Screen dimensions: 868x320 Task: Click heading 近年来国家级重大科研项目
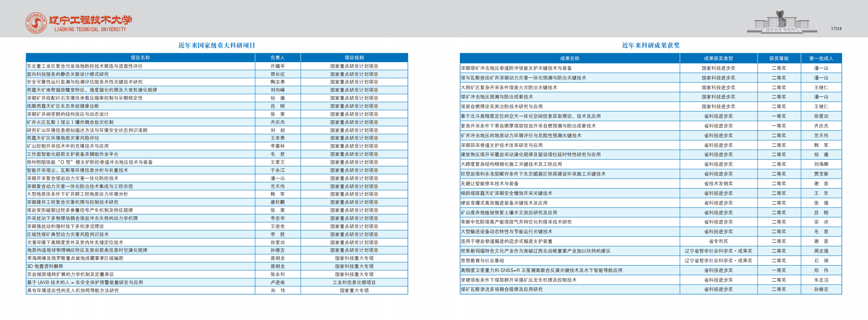[217, 45]
